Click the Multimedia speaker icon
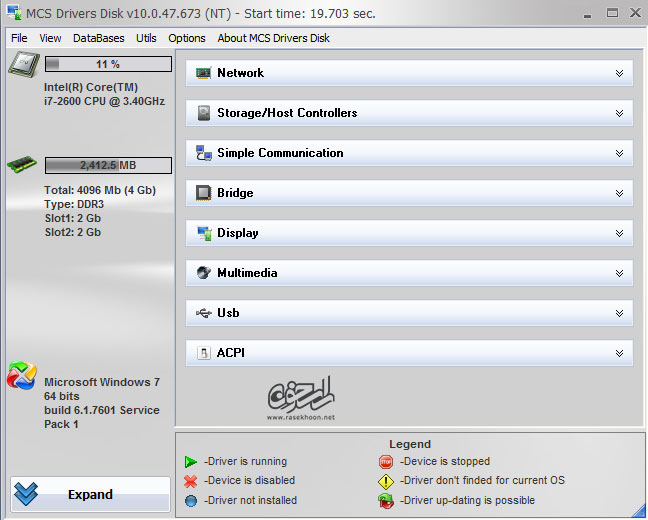648x520 pixels. pyautogui.click(x=203, y=273)
